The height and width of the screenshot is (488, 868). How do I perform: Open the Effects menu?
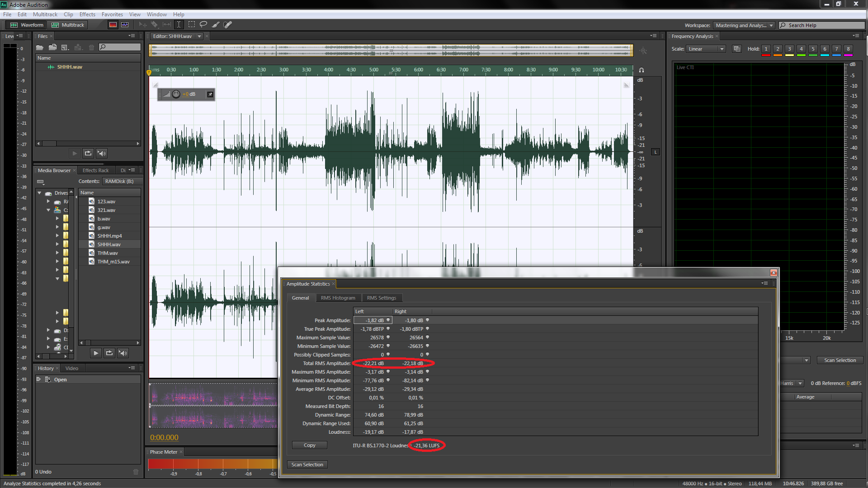pos(87,14)
